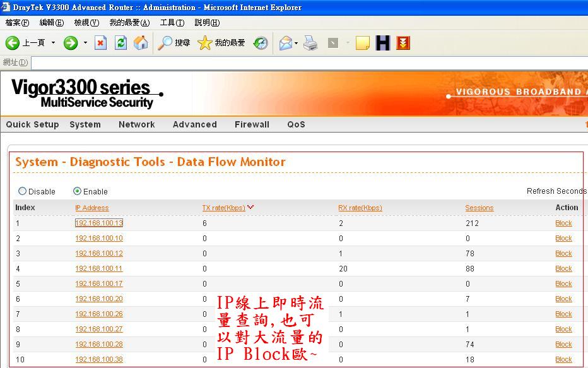Block IP 192.168.100.13 in row 1

(563, 223)
